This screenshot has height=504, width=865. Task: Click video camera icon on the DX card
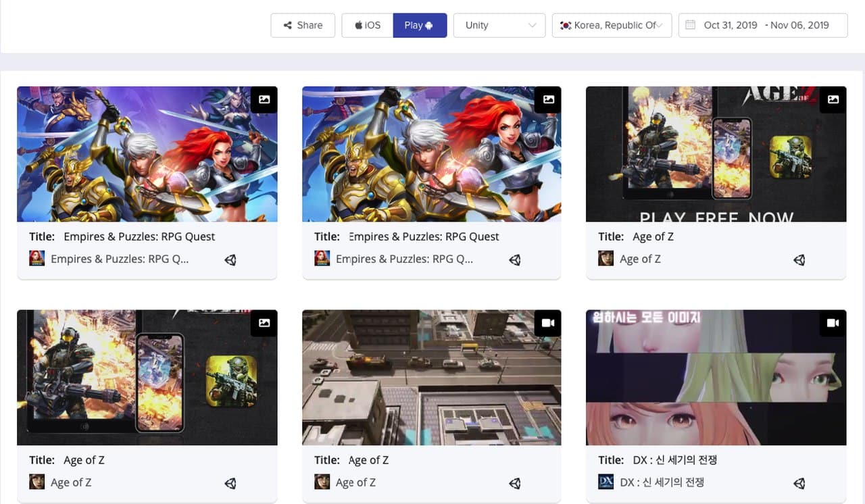tap(833, 323)
